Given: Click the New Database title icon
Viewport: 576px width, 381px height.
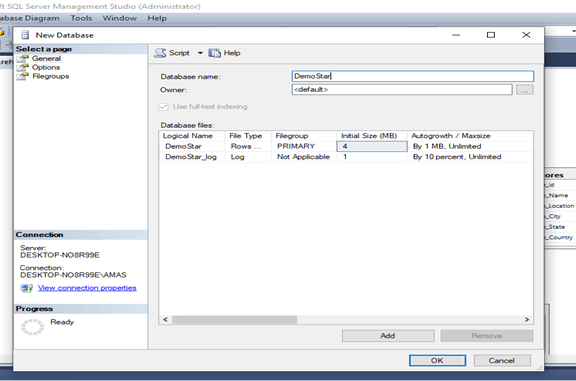Looking at the screenshot, I should click(x=25, y=35).
